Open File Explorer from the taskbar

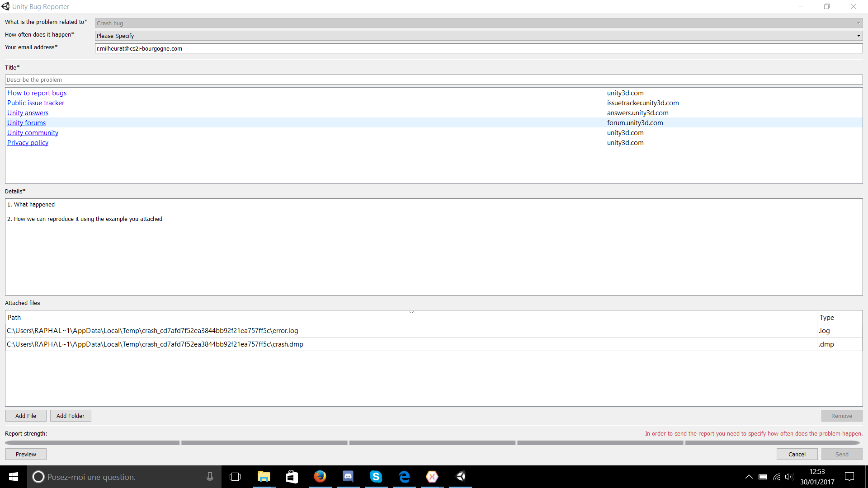[264, 477]
